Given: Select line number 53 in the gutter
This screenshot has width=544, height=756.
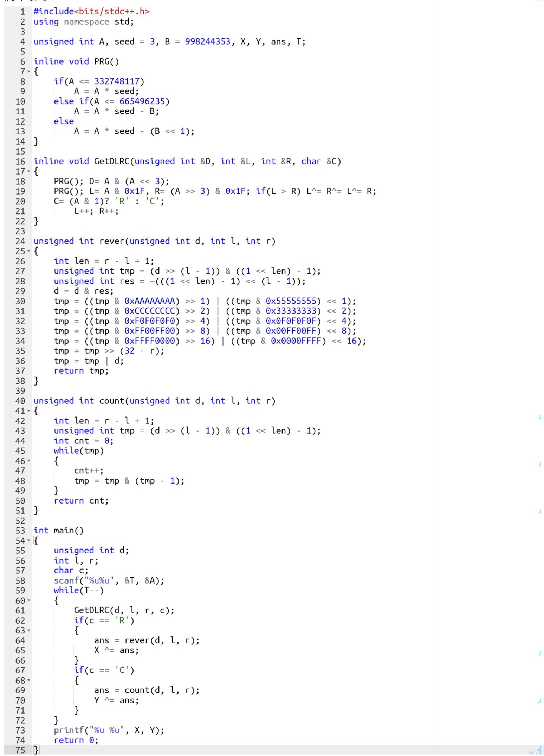Looking at the screenshot, I should pyautogui.click(x=20, y=531).
